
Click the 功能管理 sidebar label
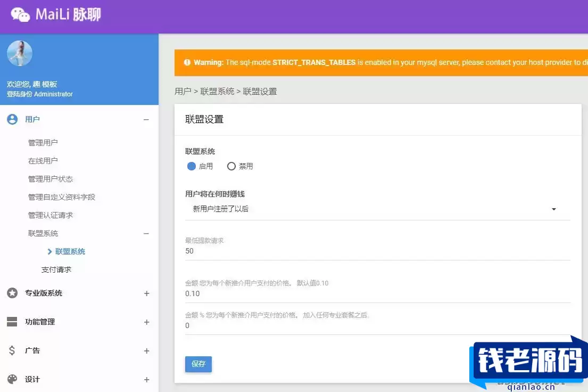point(40,322)
